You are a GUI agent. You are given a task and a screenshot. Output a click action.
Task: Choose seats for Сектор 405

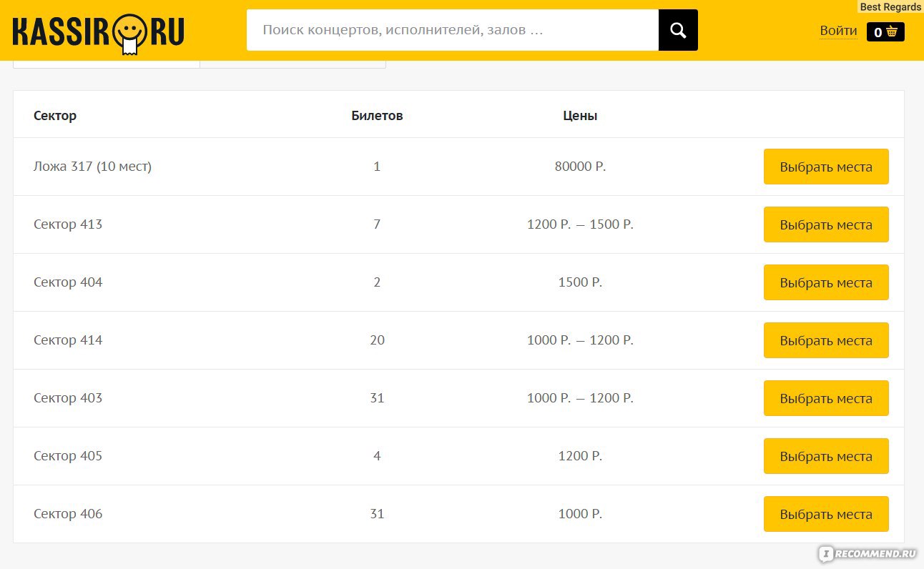pos(826,456)
